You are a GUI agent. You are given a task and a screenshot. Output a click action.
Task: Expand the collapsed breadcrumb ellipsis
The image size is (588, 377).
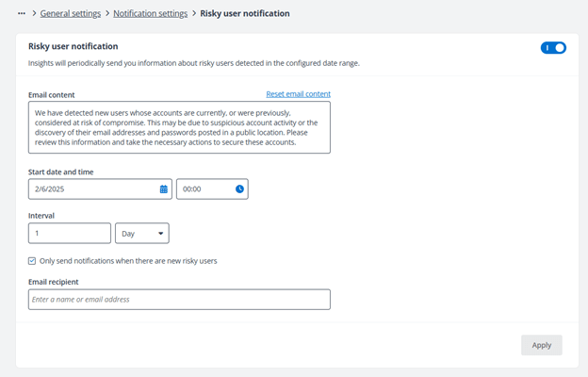pyautogui.click(x=22, y=14)
